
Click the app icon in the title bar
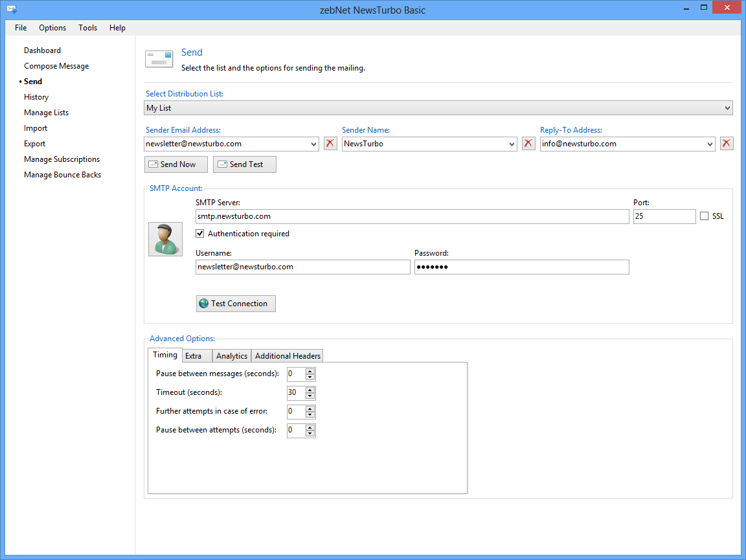coord(12,9)
